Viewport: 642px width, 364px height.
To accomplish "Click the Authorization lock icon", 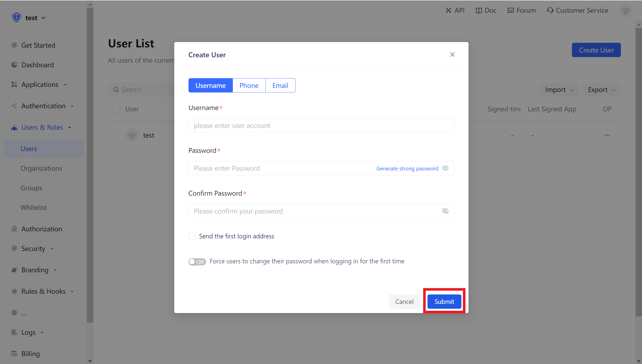I will [x=14, y=229].
